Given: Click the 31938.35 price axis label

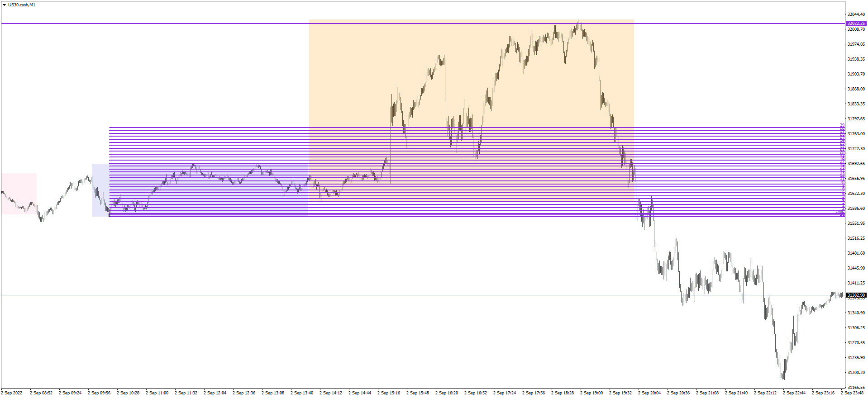Looking at the screenshot, I should coord(856,59).
